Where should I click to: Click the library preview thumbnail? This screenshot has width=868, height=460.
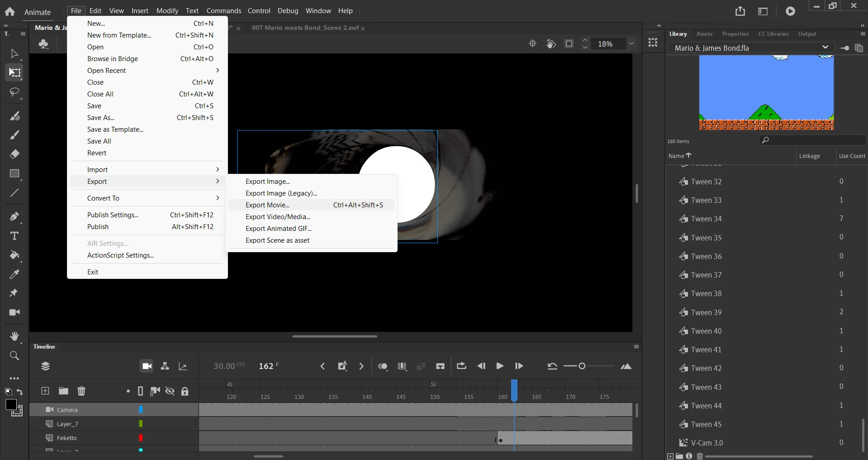(766, 93)
